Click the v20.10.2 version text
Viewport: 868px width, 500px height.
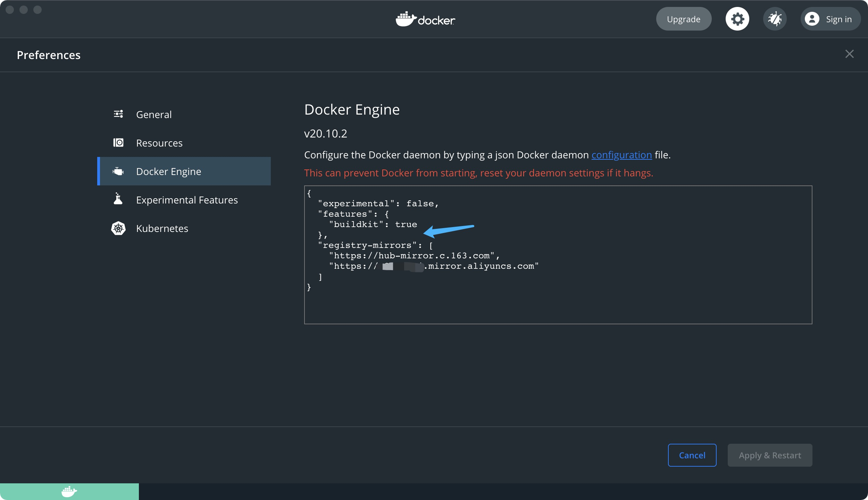tap(325, 134)
